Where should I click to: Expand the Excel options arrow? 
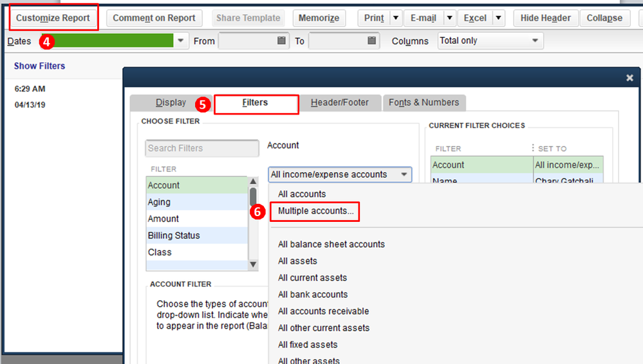click(x=498, y=18)
